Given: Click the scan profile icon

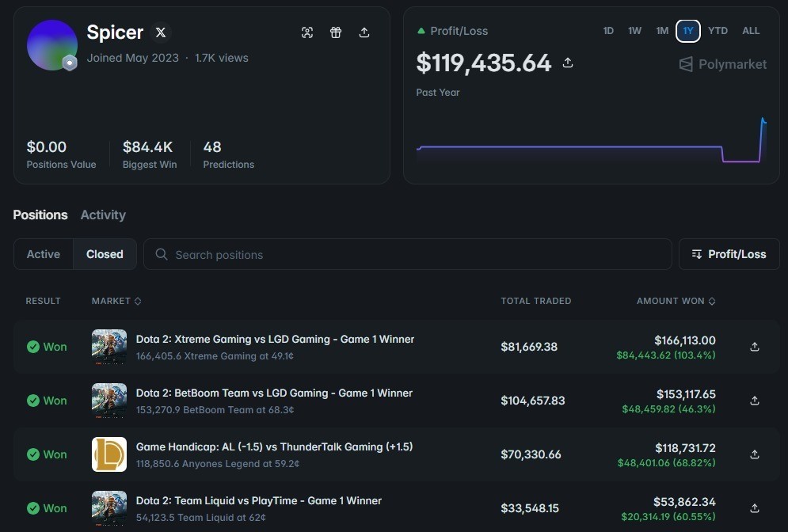Looking at the screenshot, I should click(x=307, y=32).
